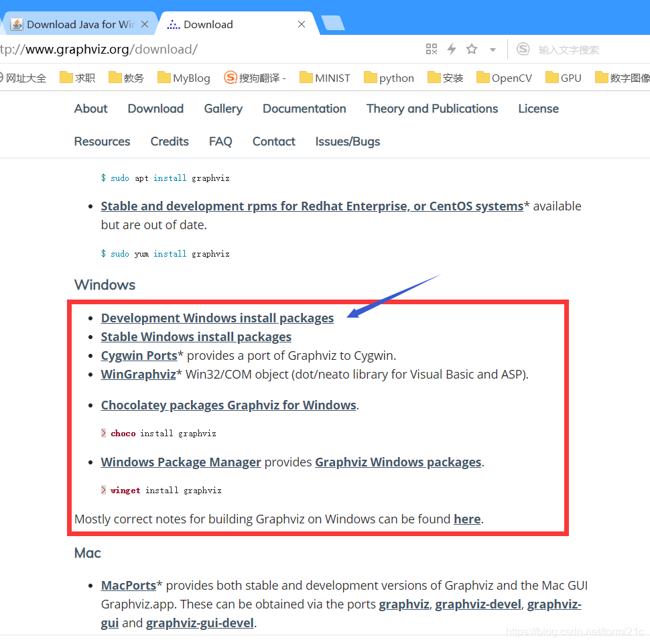This screenshot has width=650, height=644.
Task: Close the Download Java tab
Action: click(145, 24)
